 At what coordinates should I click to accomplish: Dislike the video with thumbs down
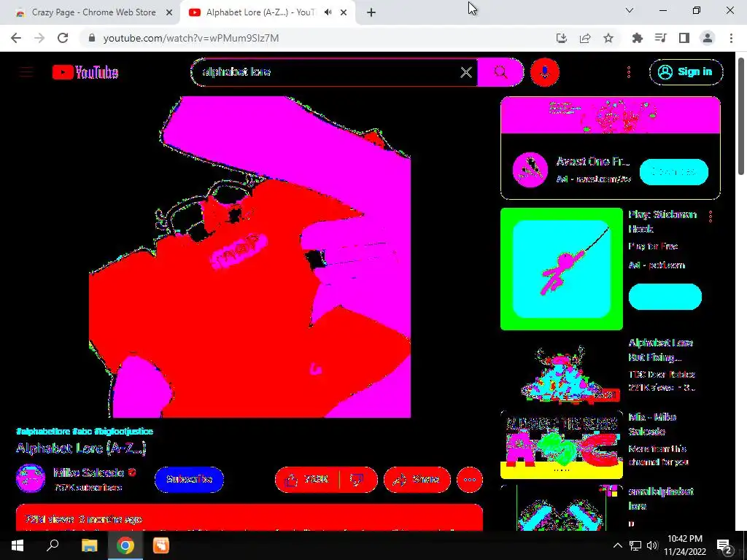(x=357, y=480)
